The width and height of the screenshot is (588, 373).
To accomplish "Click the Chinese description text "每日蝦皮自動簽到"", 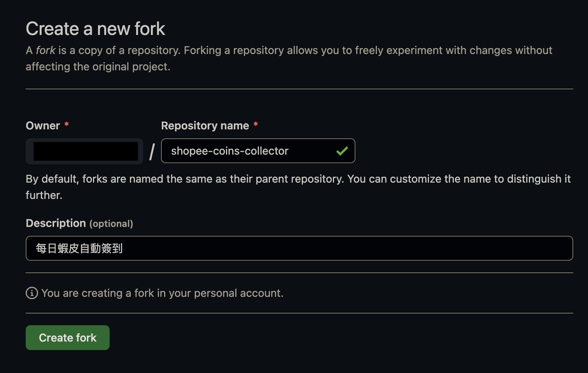I will (x=79, y=248).
